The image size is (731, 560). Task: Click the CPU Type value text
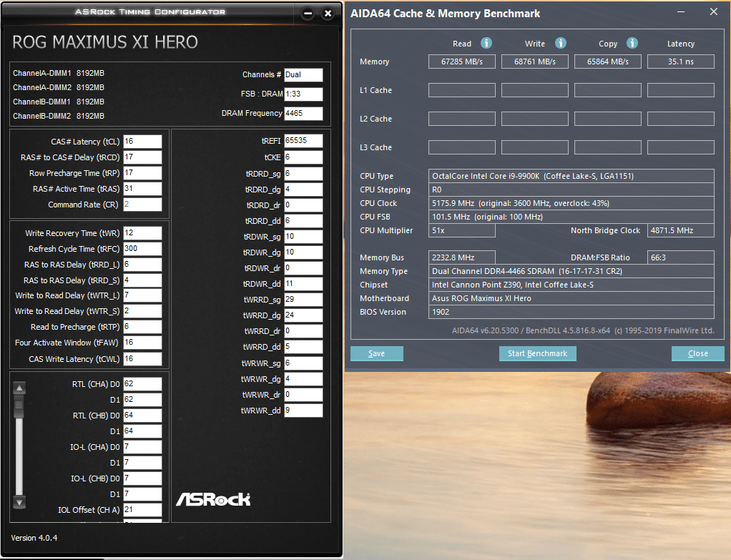533,176
